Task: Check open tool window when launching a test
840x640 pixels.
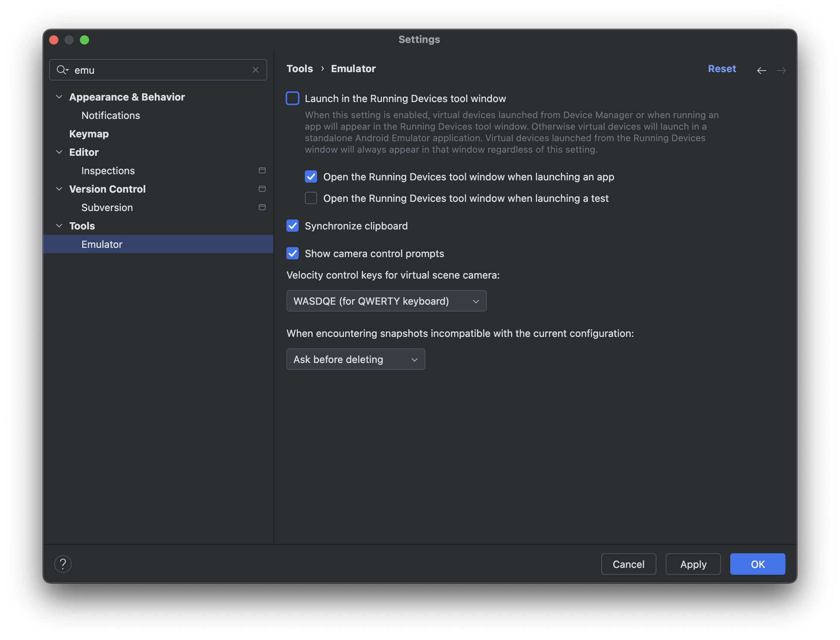Action: [311, 198]
